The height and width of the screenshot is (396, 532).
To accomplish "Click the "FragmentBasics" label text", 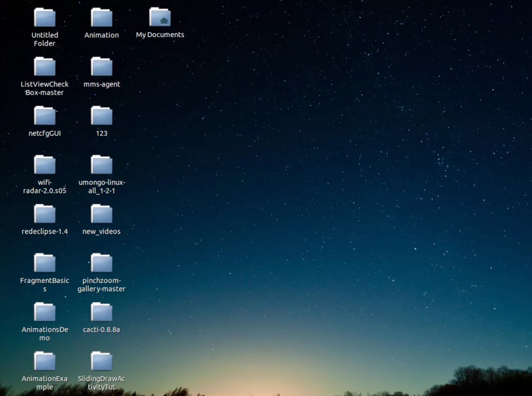I will click(x=44, y=285).
